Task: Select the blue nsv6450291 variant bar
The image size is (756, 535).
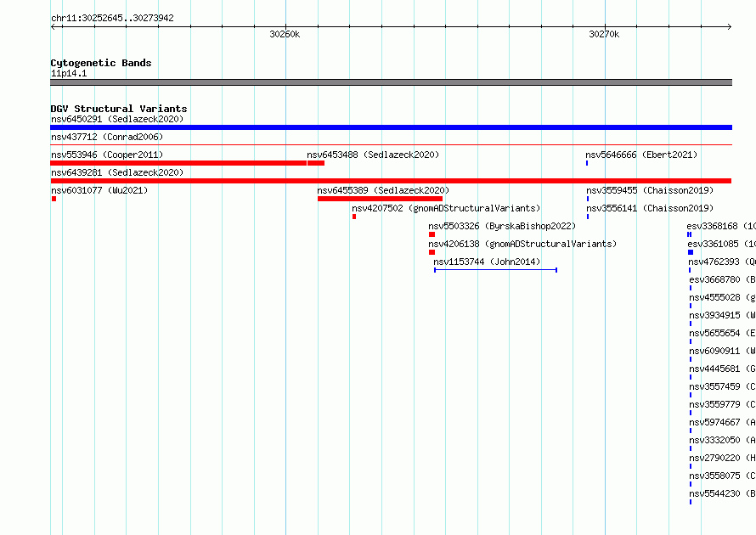Action: click(x=391, y=127)
